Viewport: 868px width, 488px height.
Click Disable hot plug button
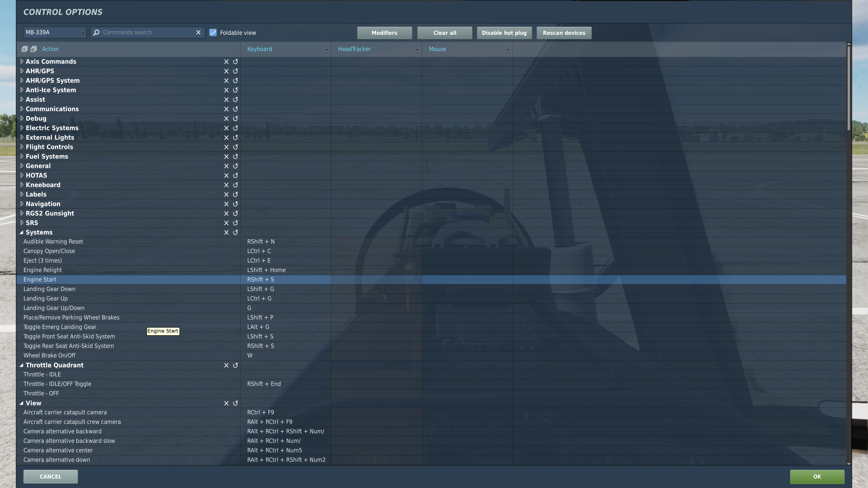coord(504,33)
